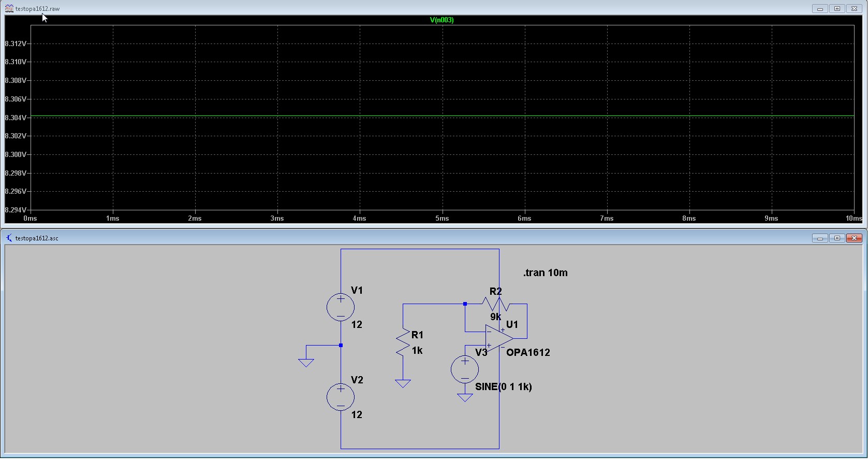Click the OPA1612 part label
Image resolution: width=868 pixels, height=459 pixels.
point(528,352)
